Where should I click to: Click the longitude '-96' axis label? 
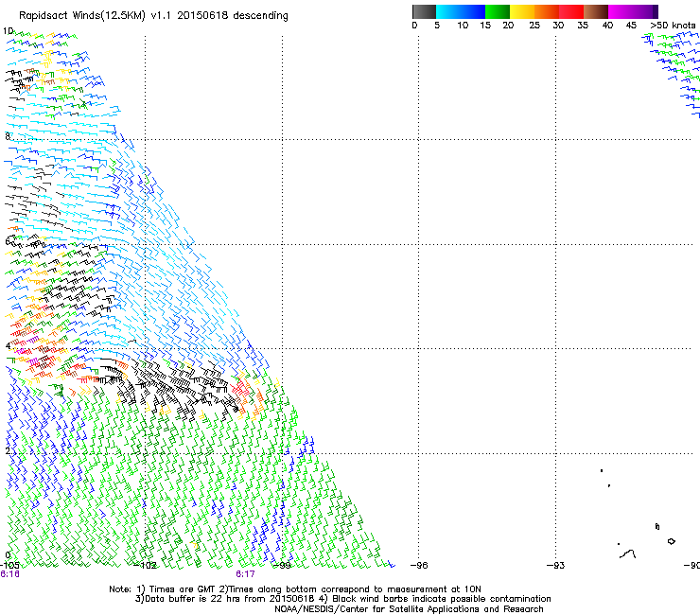coord(419,566)
